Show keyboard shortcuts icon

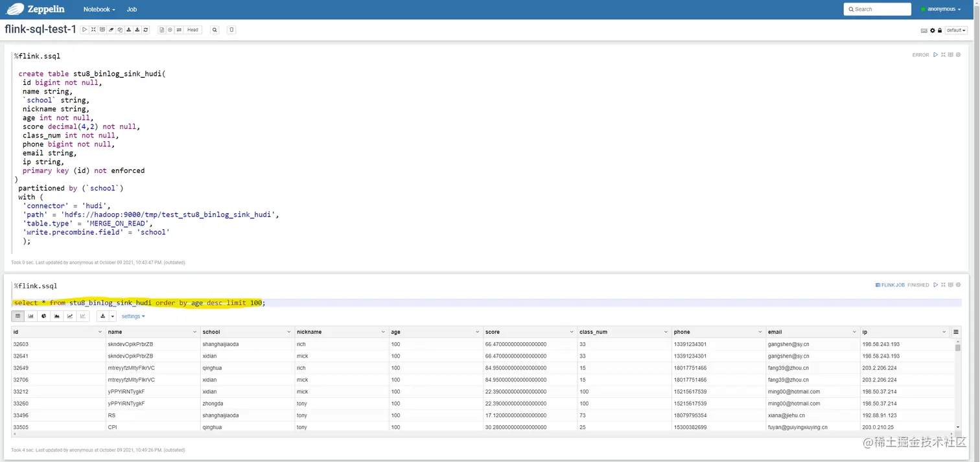click(924, 30)
